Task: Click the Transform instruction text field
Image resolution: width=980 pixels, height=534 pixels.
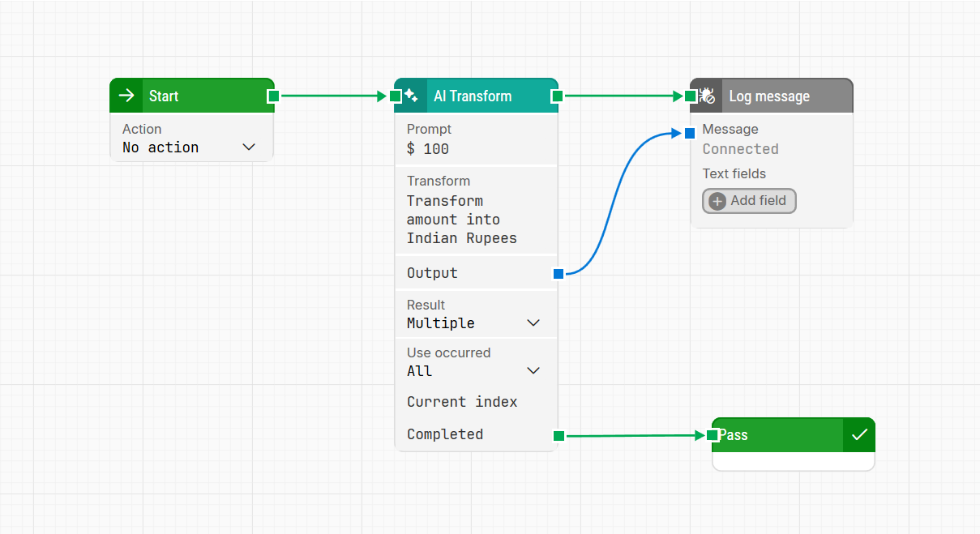Action: click(474, 219)
